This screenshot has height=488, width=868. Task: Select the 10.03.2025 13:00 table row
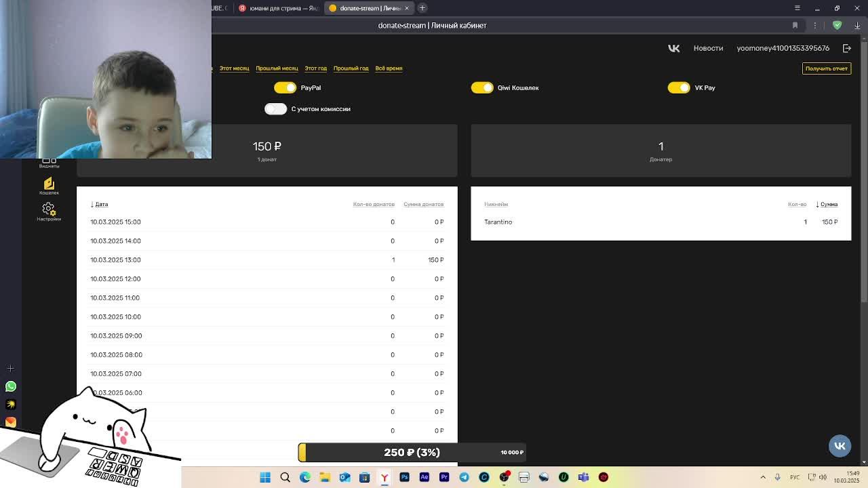tap(267, 260)
